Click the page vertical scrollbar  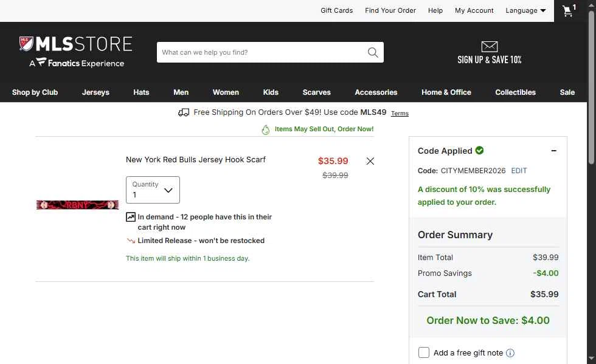tap(591, 88)
